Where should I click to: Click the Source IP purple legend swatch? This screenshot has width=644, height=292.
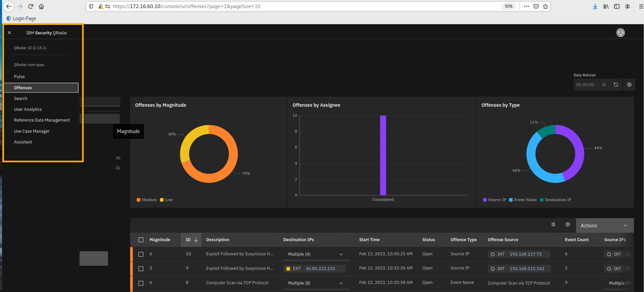tap(485, 200)
